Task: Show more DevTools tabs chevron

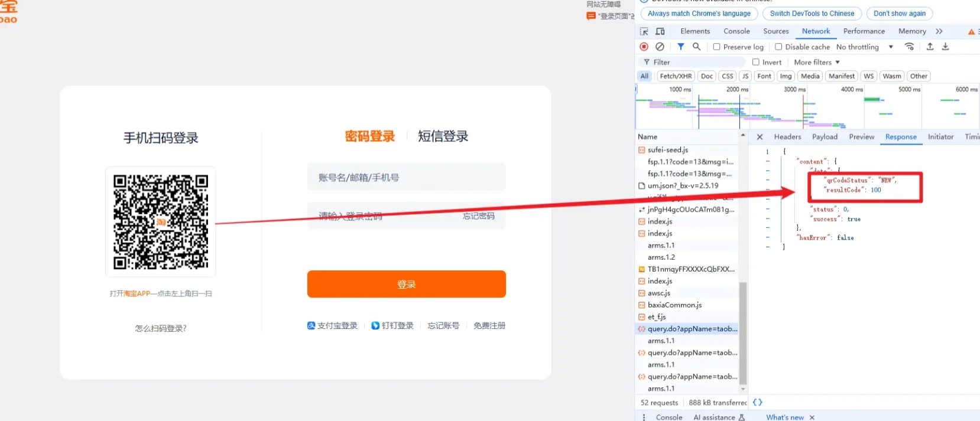Action: [x=939, y=31]
